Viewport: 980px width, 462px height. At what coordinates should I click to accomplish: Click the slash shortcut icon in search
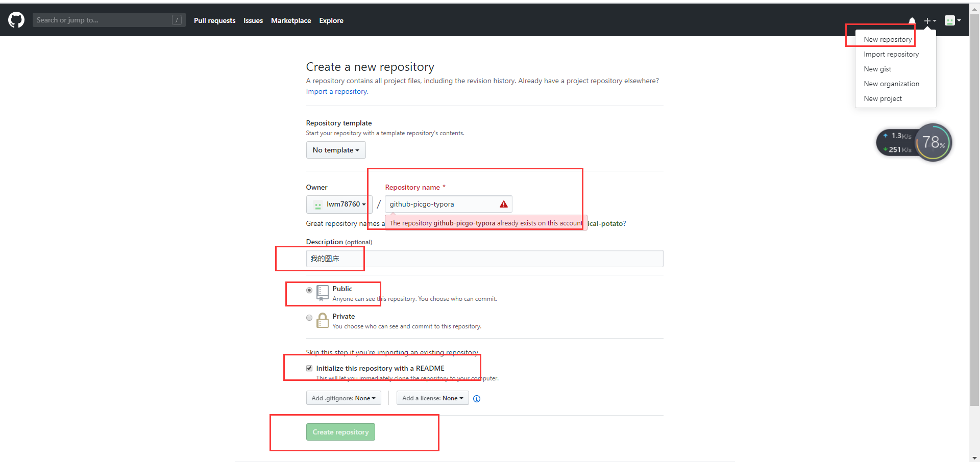pos(177,20)
